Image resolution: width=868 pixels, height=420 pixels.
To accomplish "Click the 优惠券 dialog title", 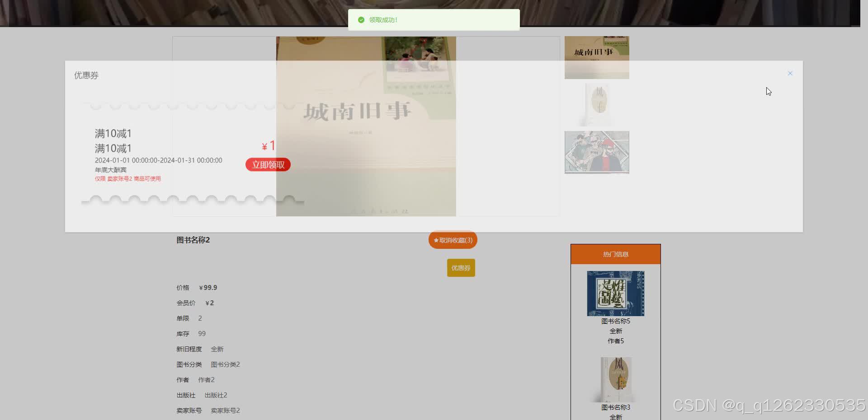I will pos(86,75).
